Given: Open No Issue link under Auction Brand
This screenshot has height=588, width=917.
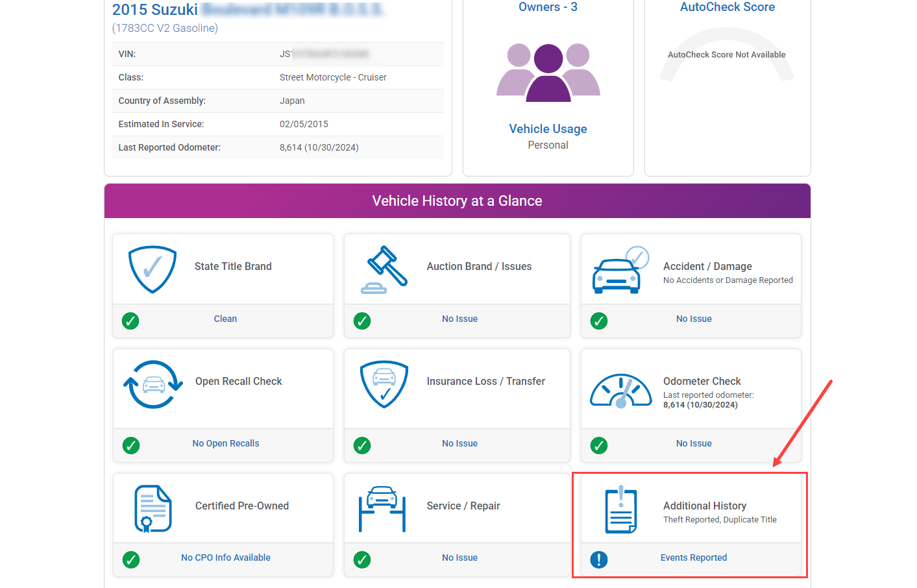Looking at the screenshot, I should point(459,319).
